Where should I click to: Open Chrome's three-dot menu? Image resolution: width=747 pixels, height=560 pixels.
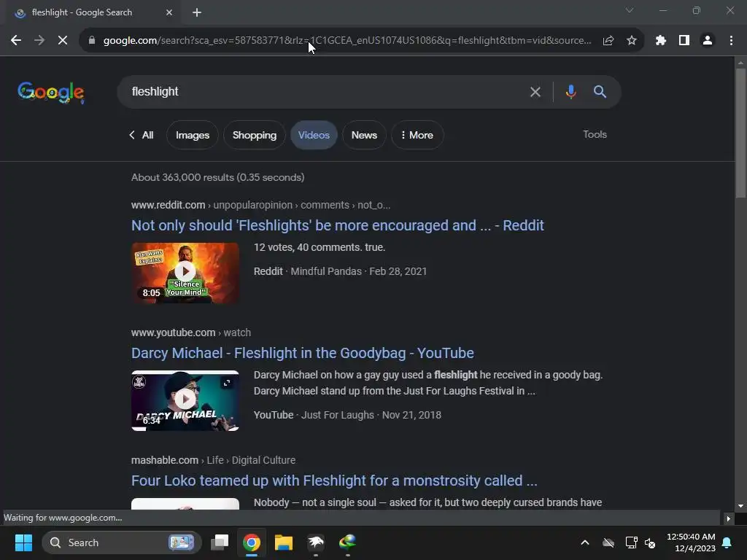(731, 41)
